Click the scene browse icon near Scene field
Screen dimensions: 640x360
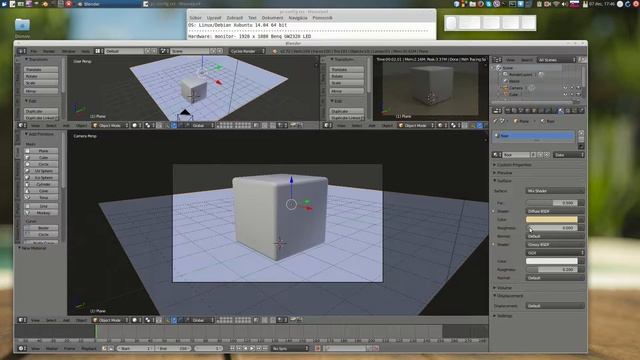(x=164, y=51)
